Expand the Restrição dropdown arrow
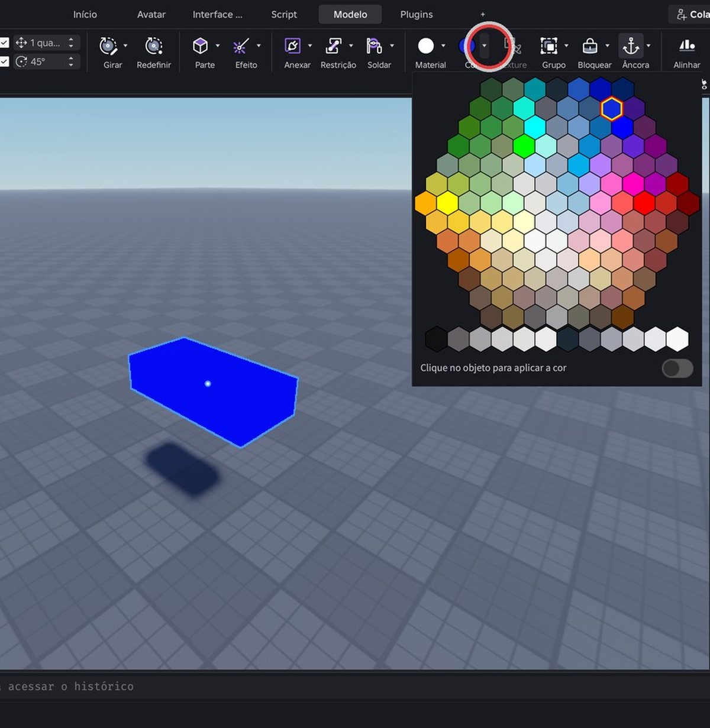This screenshot has width=710, height=728. tap(351, 46)
